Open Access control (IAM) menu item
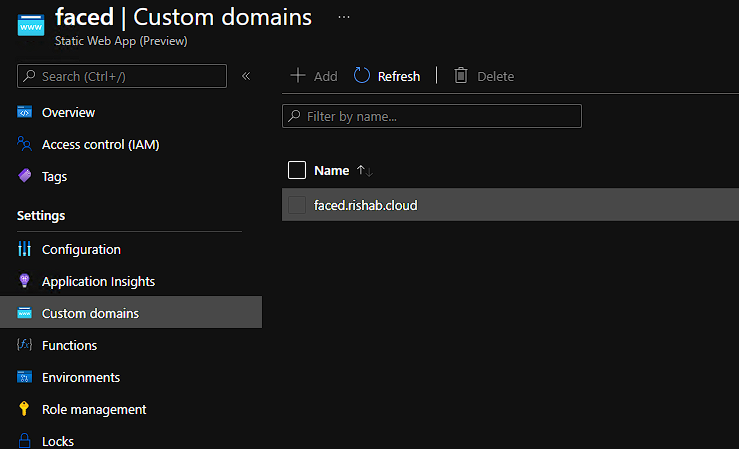The image size is (739, 449). click(100, 145)
